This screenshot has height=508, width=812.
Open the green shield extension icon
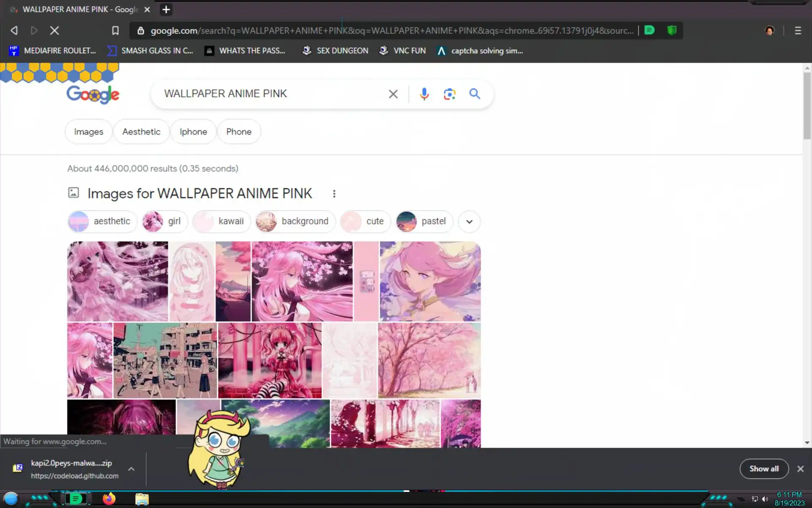coord(672,30)
